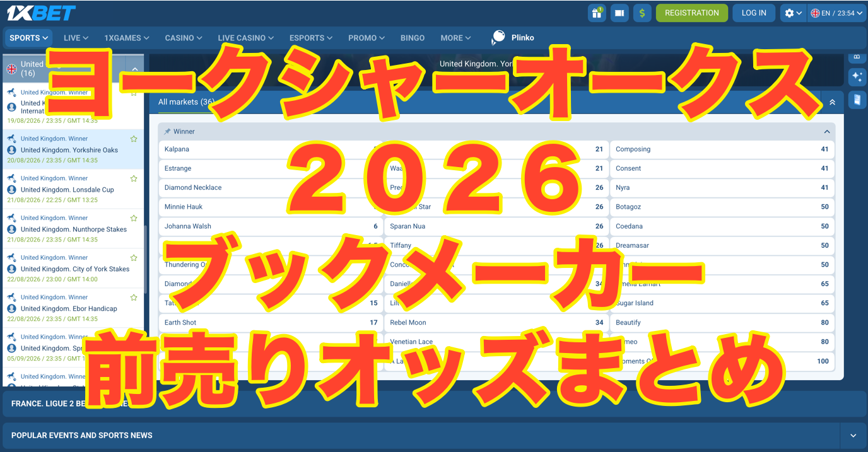Click the horse racing icon for Nunthorpe Stakes
The height and width of the screenshot is (452, 868).
(x=11, y=218)
